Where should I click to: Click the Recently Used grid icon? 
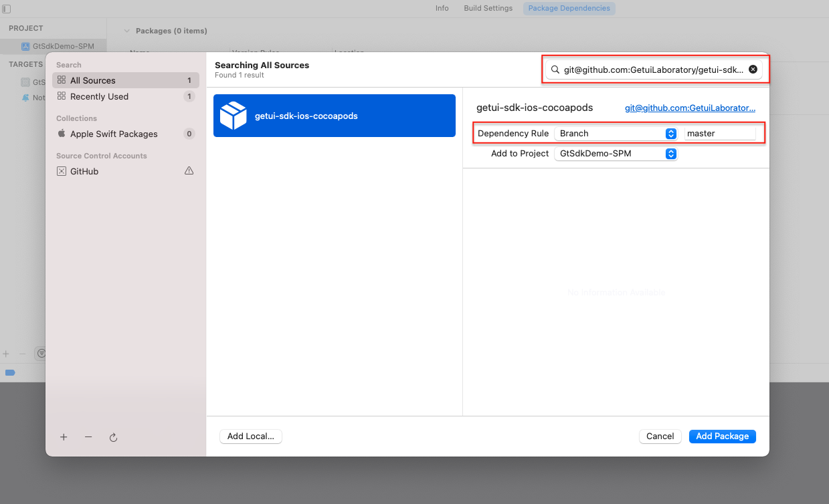coord(62,96)
